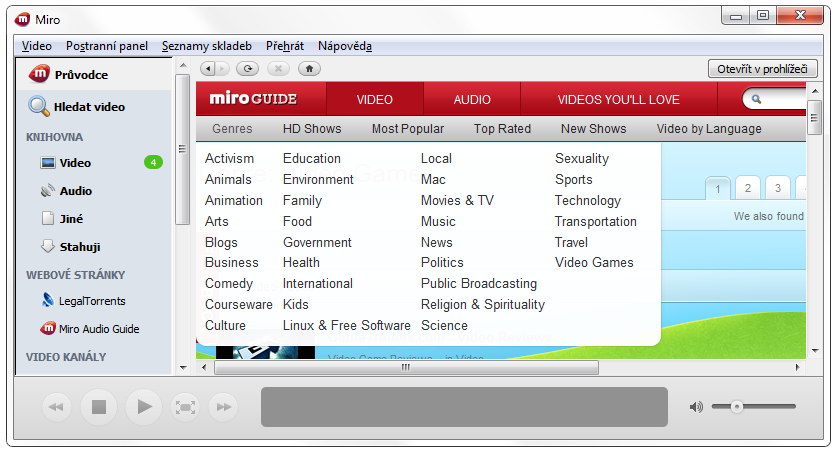Open the New Shows section
Image resolution: width=834 pixels, height=450 pixels.
(594, 129)
